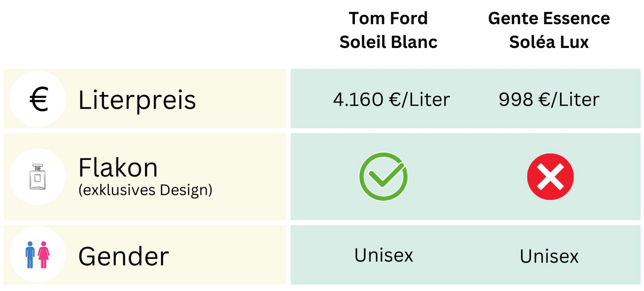Click the exklusives Design subtitle text
Screen dimensions: 644x291
145,190
